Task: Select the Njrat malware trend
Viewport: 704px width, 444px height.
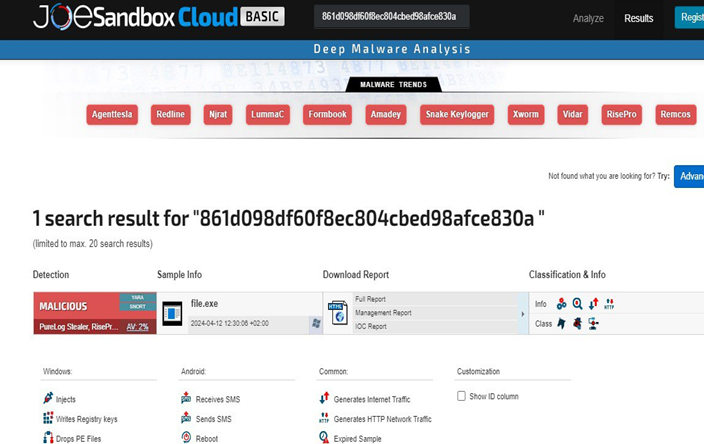Action: click(x=218, y=114)
